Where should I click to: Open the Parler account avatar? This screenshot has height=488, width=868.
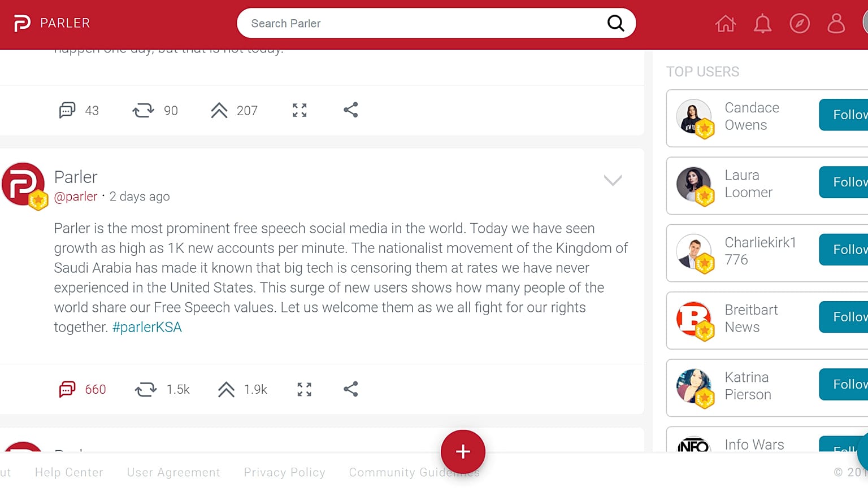tap(24, 185)
